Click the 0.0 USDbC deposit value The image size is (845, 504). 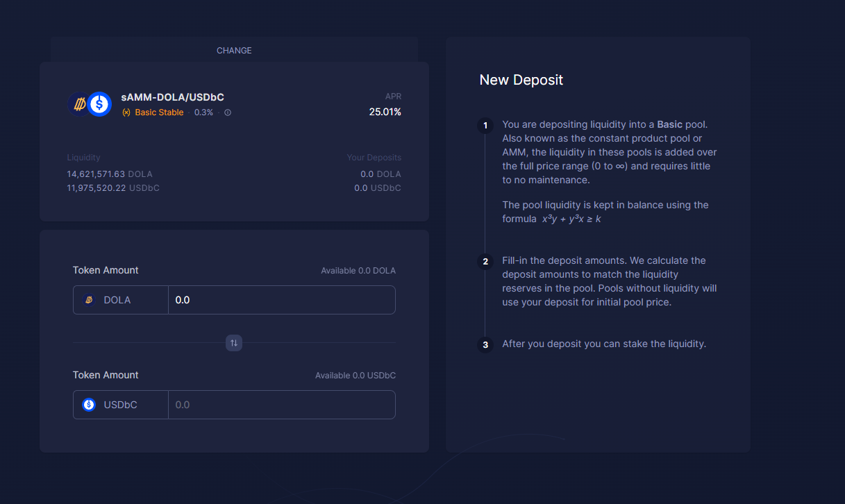pos(378,188)
